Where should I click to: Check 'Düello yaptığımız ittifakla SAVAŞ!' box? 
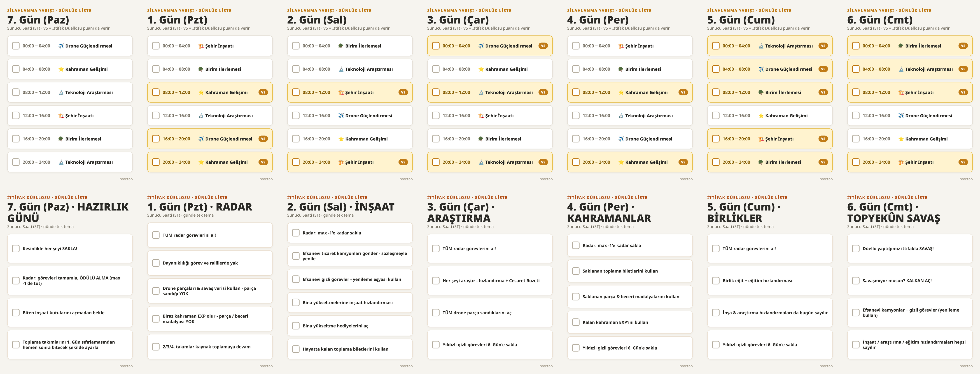tap(856, 249)
